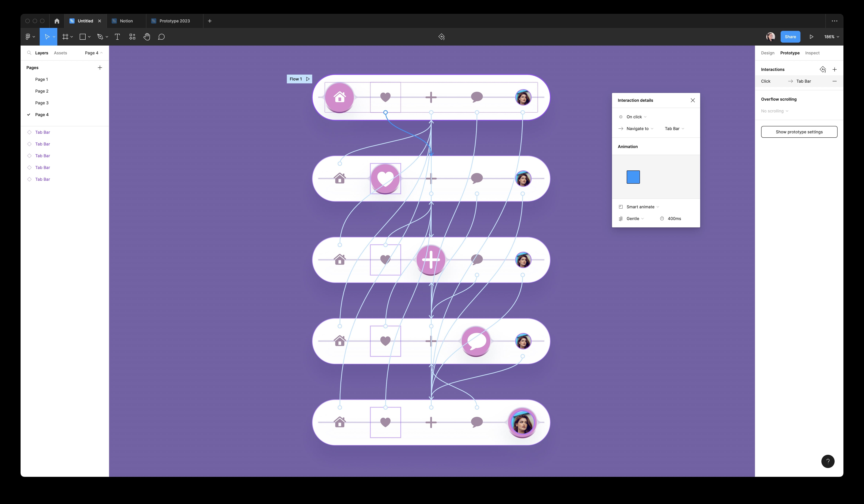864x504 pixels.
Task: Switch to the Inspect tab in right panel
Action: [812, 53]
